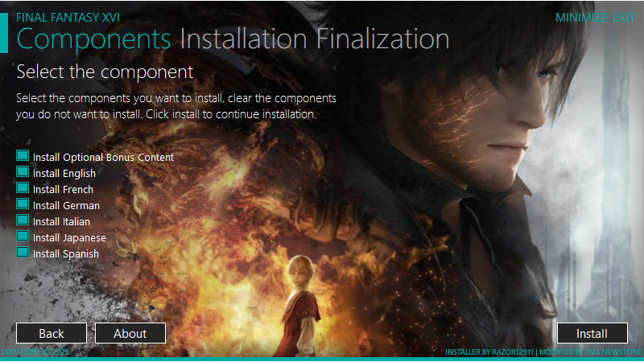Click the teal progress bar at window bottom
644x362 pixels.
pyautogui.click(x=322, y=359)
